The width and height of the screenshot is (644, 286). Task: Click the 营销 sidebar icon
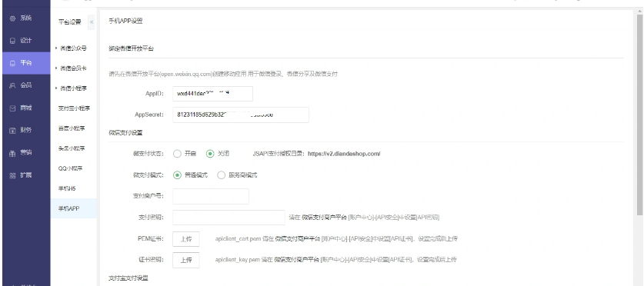click(x=12, y=153)
